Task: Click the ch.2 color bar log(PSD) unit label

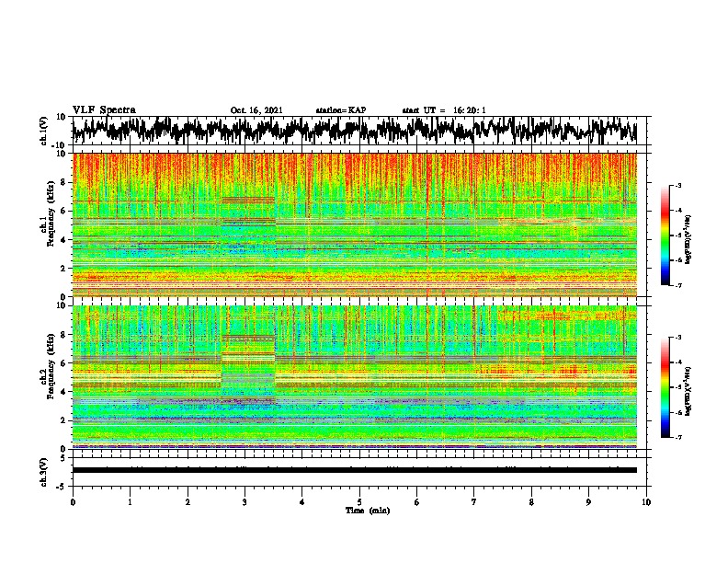Action: click(688, 392)
